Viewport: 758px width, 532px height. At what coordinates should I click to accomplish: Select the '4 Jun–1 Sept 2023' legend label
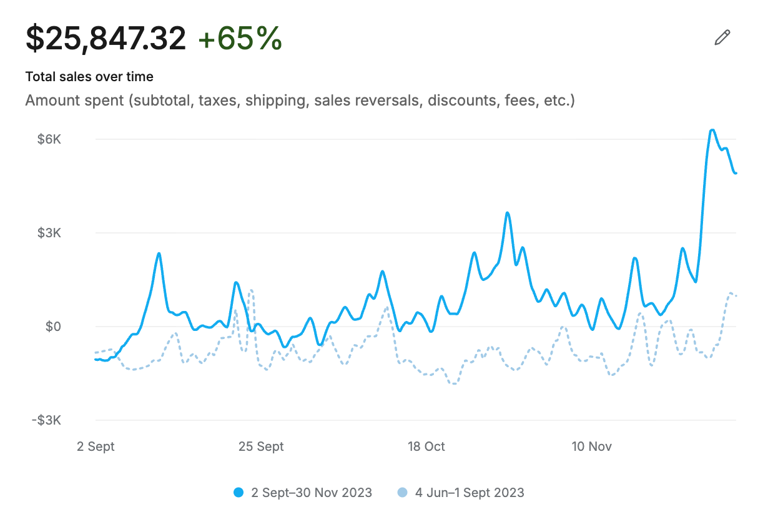(470, 493)
